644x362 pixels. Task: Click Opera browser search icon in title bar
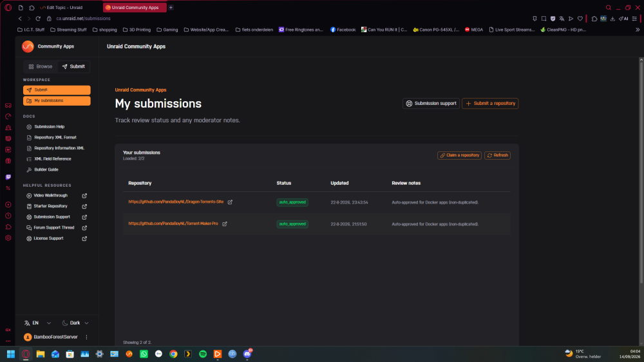click(609, 7)
